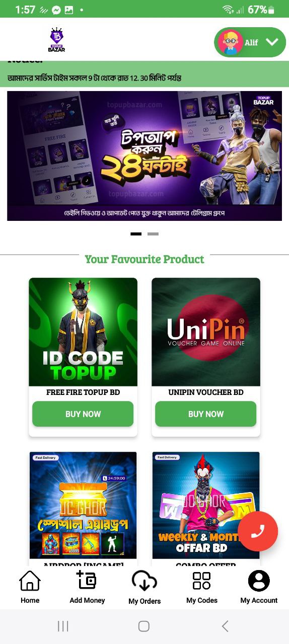Image resolution: width=289 pixels, height=644 pixels.
Task: Tap the 24-hour topup promotional banner
Action: coord(144,156)
